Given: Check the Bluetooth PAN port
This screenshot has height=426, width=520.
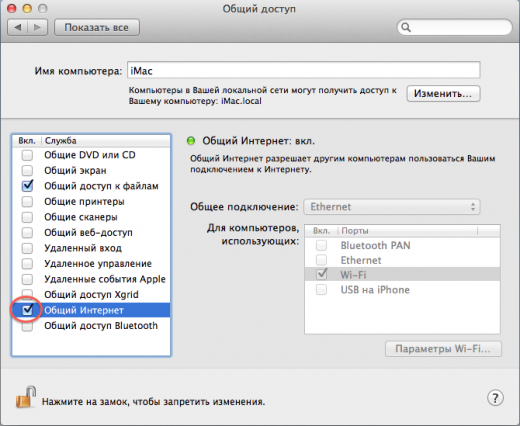Looking at the screenshot, I should coord(321,246).
